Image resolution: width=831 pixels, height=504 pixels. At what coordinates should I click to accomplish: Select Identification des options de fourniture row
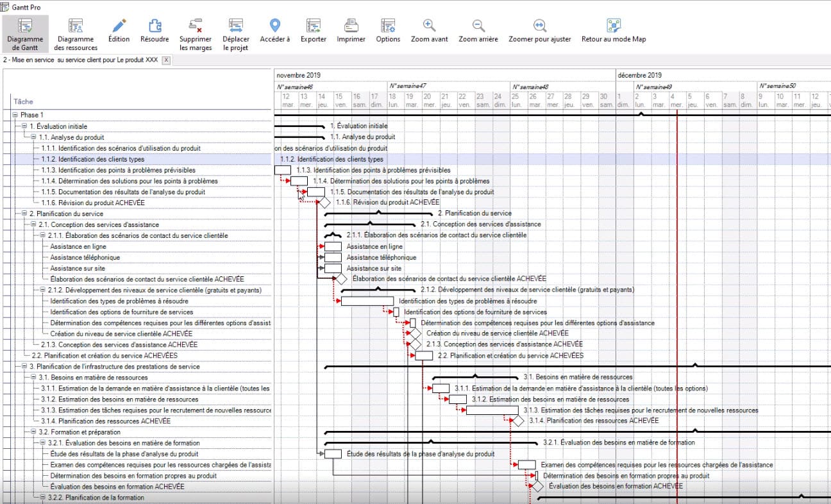[122, 312]
